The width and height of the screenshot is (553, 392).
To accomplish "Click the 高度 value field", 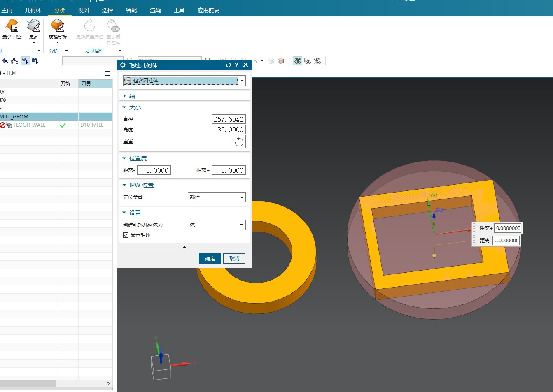I will click(229, 130).
